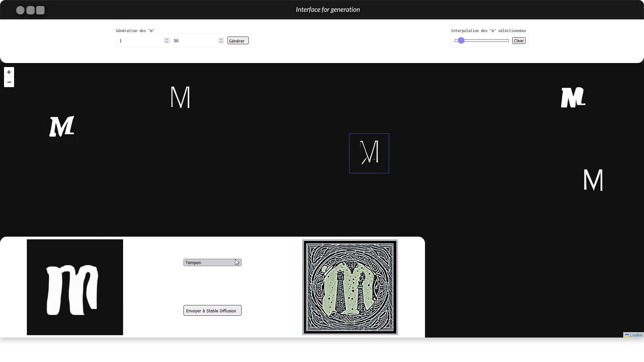The height and width of the screenshot is (362, 644).
Task: Select the heavy slanted M at top right
Action: [x=573, y=98]
